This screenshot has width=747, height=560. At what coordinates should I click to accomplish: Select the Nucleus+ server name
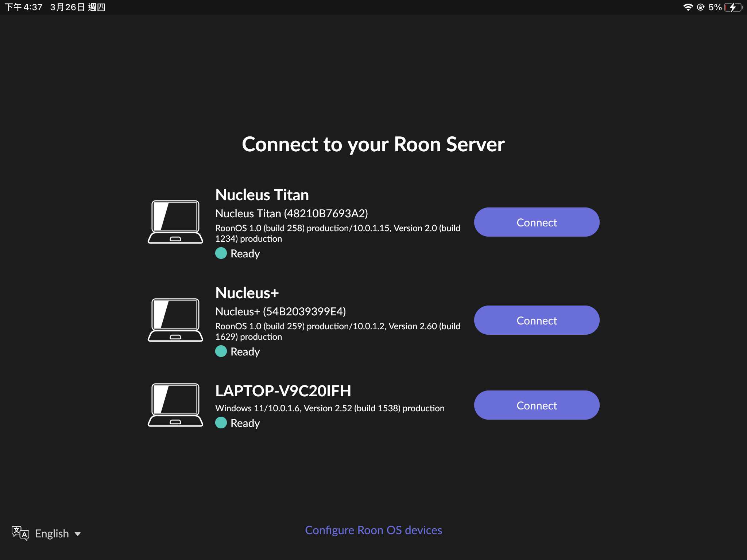247,293
